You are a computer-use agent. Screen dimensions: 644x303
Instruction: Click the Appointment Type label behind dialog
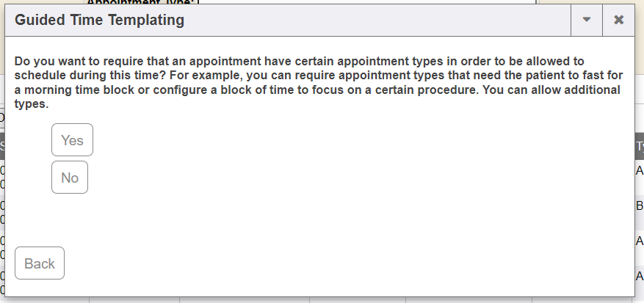point(140,2)
